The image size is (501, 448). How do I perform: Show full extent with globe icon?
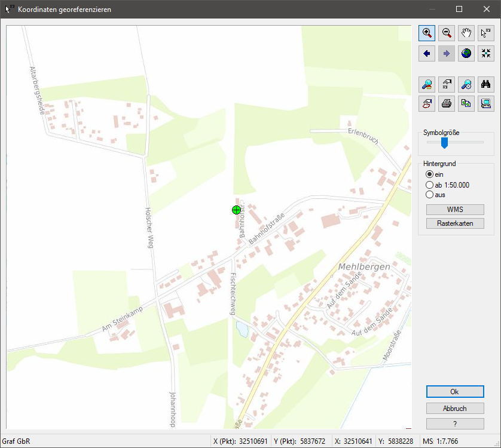(x=466, y=53)
